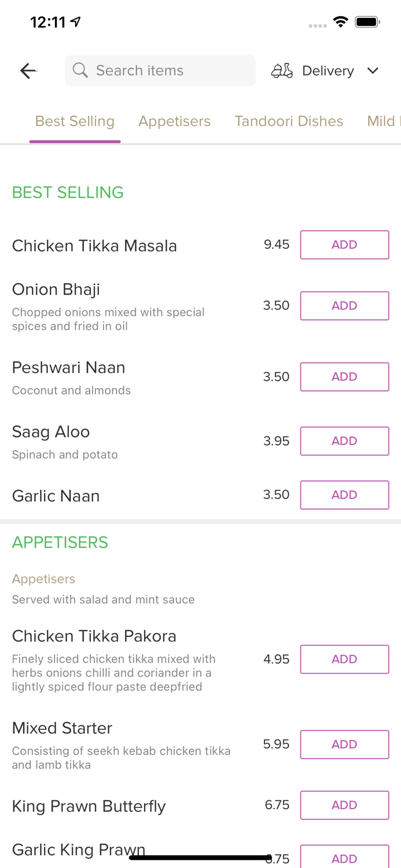Viewport: 401px width, 868px height.
Task: Tap the location arrow beside the time
Action: click(76, 22)
